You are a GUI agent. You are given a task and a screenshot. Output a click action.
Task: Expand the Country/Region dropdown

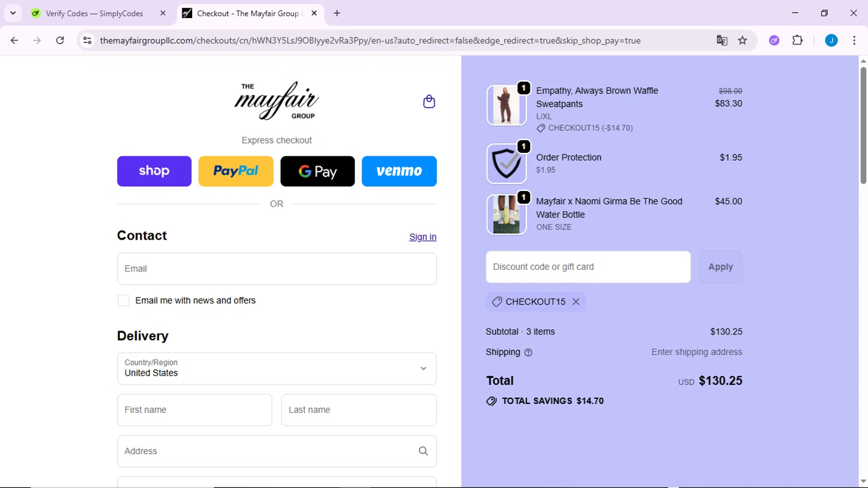[x=277, y=369]
